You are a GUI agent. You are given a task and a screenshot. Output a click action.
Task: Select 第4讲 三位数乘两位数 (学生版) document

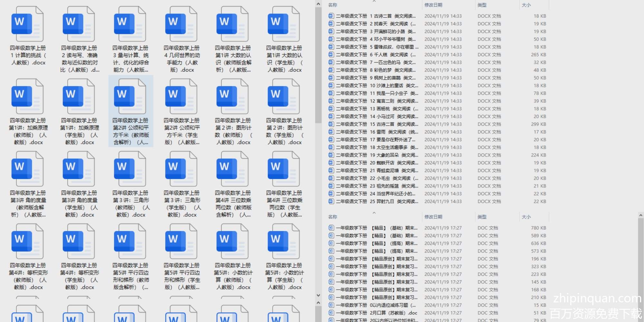click(x=284, y=169)
